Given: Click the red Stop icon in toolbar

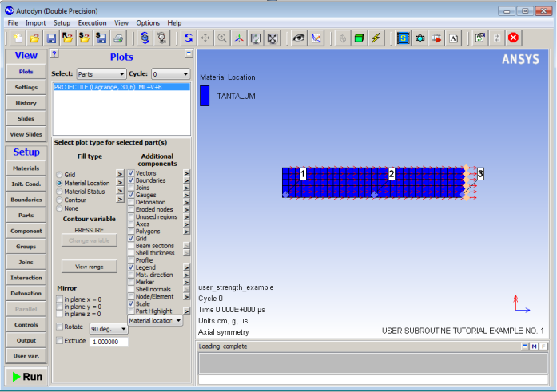Looking at the screenshot, I should pyautogui.click(x=514, y=38).
